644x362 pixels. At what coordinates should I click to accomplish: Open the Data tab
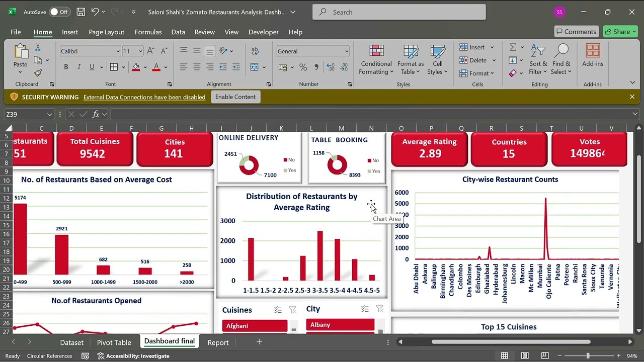pos(178,32)
